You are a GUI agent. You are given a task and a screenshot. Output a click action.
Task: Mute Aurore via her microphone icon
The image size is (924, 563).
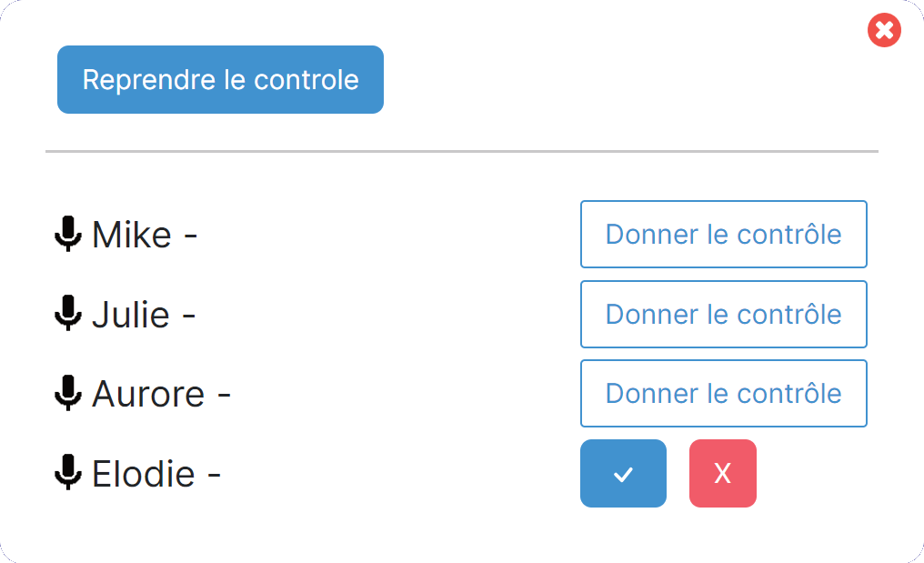pyautogui.click(x=68, y=393)
